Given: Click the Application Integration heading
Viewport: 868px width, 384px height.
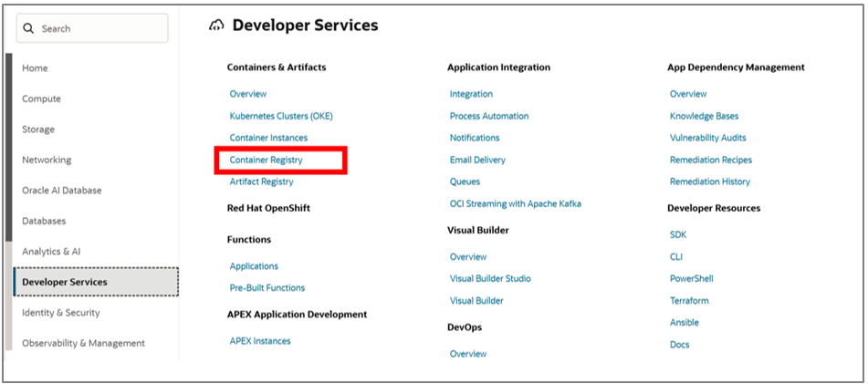Looking at the screenshot, I should tap(498, 67).
